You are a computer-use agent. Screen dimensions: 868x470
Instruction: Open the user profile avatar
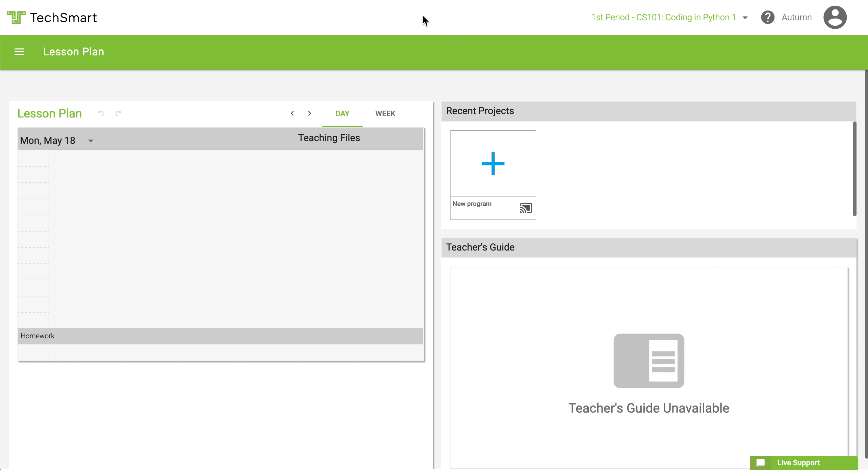[x=835, y=17]
